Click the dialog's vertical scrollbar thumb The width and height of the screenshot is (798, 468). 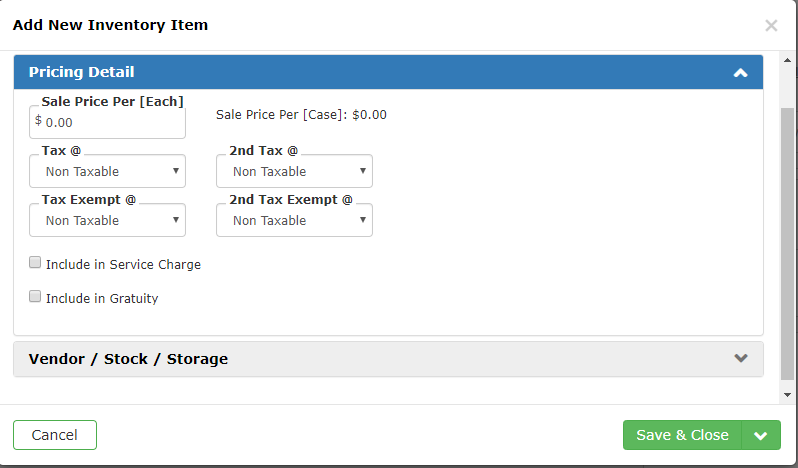click(x=787, y=244)
